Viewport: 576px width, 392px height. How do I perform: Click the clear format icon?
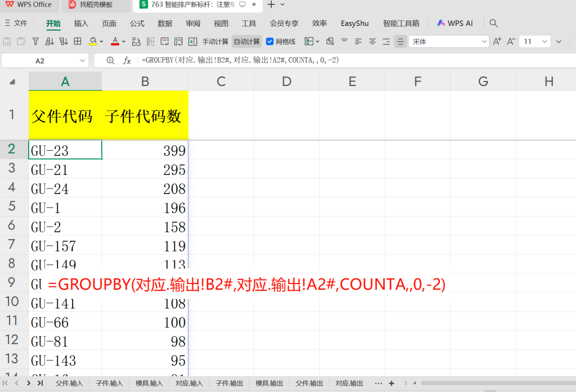click(x=330, y=42)
